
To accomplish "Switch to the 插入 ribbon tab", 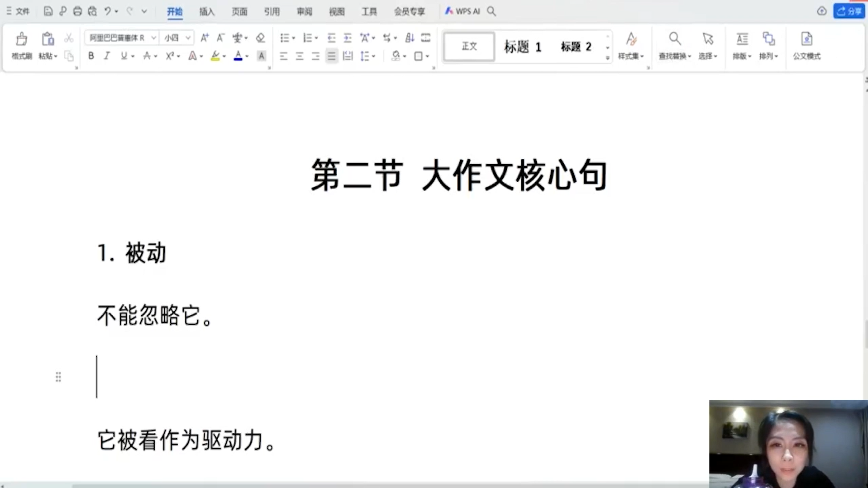I will click(207, 12).
